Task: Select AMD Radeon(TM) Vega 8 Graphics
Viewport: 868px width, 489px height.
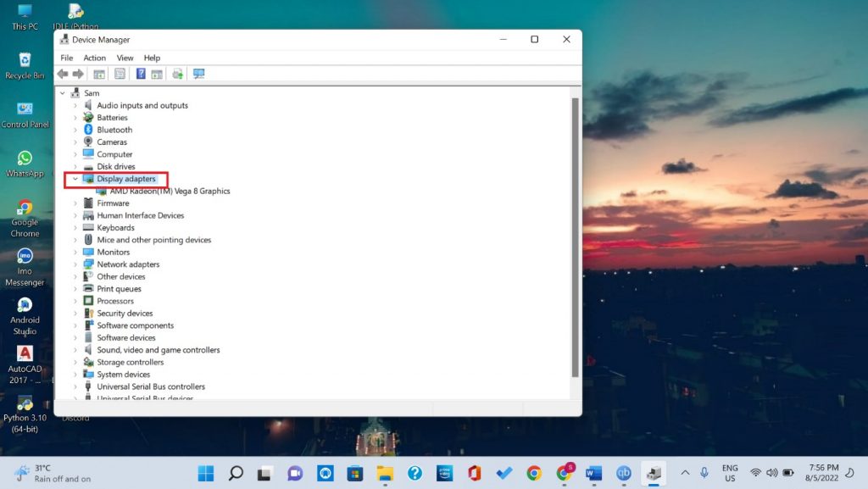Action: [168, 191]
